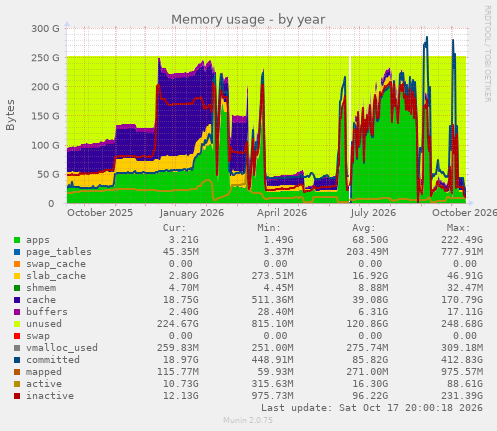Click the 'apps' legend label
Image resolution: width=497 pixels, height=431 pixels.
pyautogui.click(x=38, y=240)
